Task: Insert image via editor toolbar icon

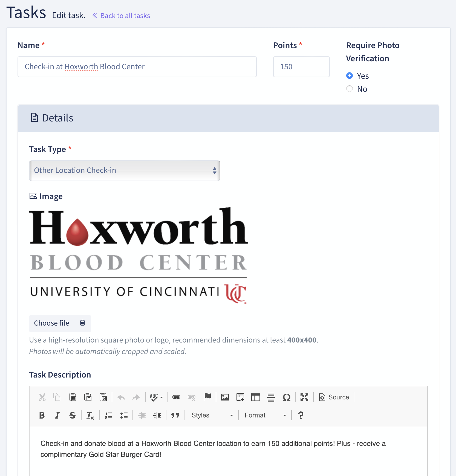Action: (x=225, y=397)
